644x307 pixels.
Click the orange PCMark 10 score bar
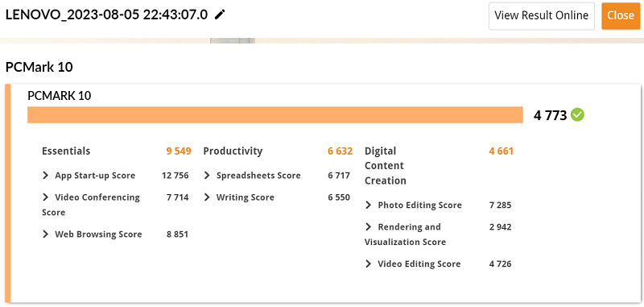(x=275, y=115)
